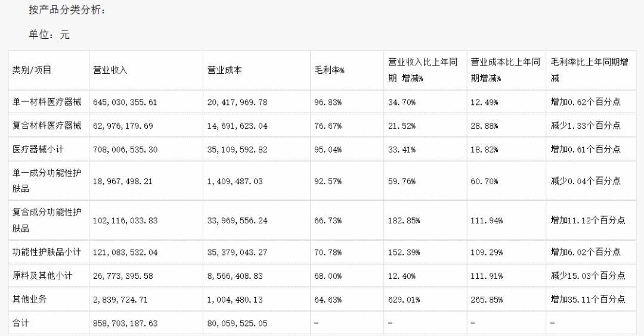Click the 单一材料医疗器械 row label
Image resolution: width=644 pixels, height=336 pixels.
[x=47, y=102]
